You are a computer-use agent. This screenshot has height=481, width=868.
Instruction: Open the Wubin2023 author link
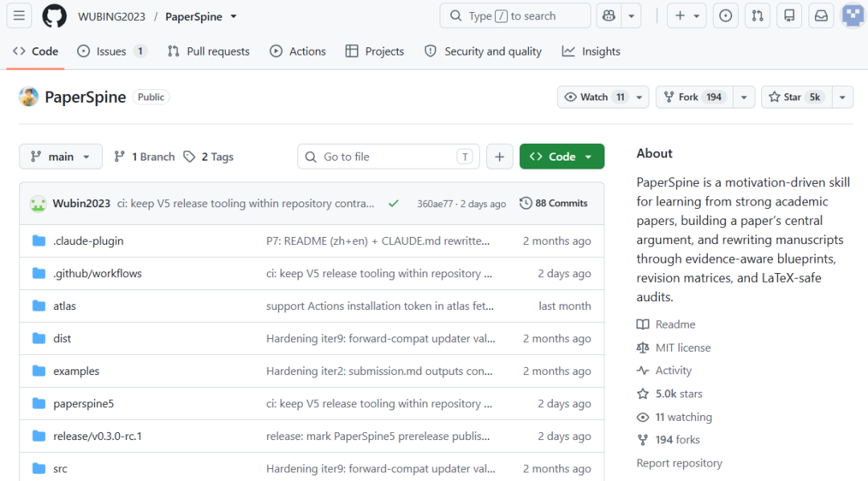(x=81, y=203)
